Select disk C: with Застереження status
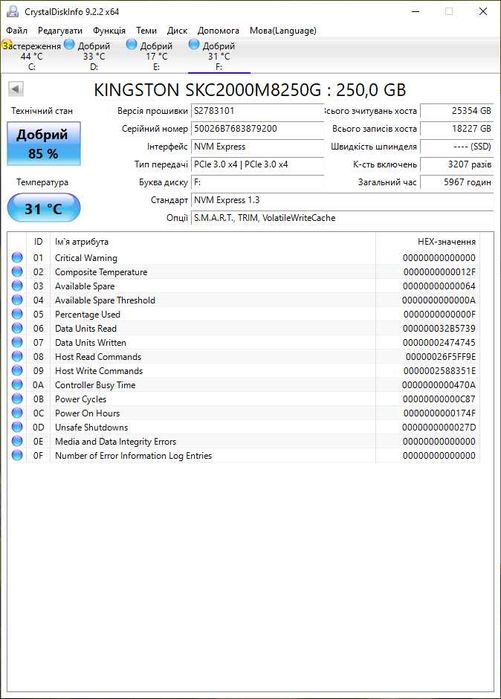This screenshot has width=501, height=699. pyautogui.click(x=32, y=56)
